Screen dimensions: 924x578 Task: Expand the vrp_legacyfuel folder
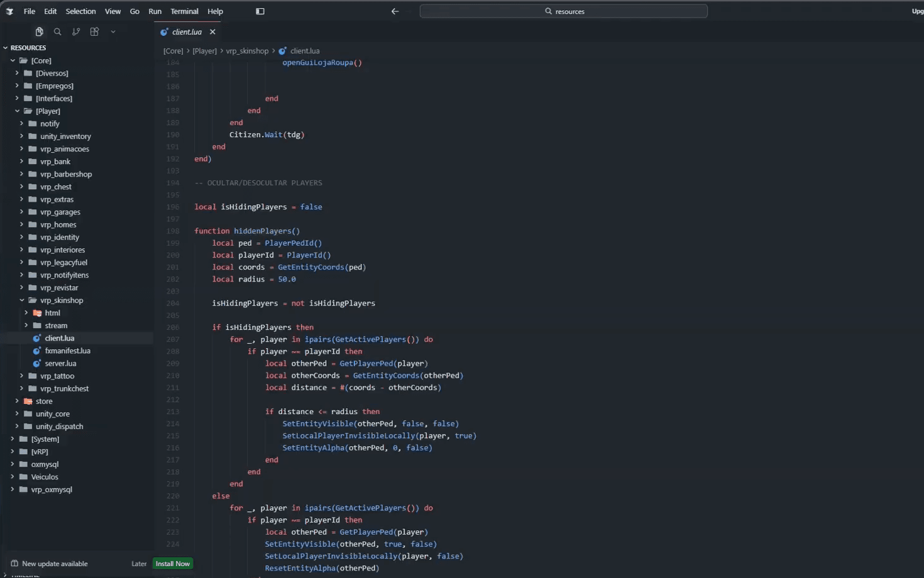click(x=77, y=262)
